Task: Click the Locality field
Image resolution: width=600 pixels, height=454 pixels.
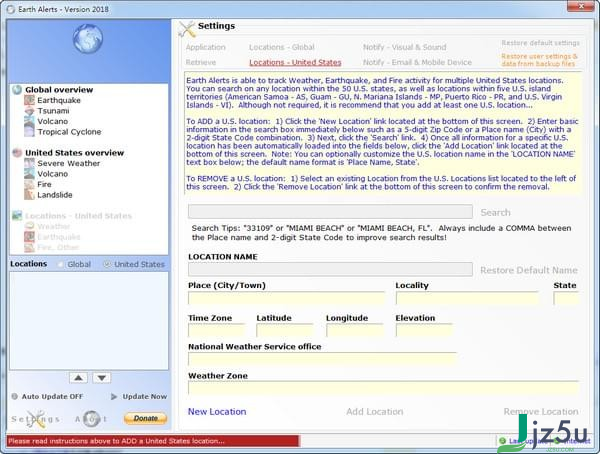Action: [467, 298]
